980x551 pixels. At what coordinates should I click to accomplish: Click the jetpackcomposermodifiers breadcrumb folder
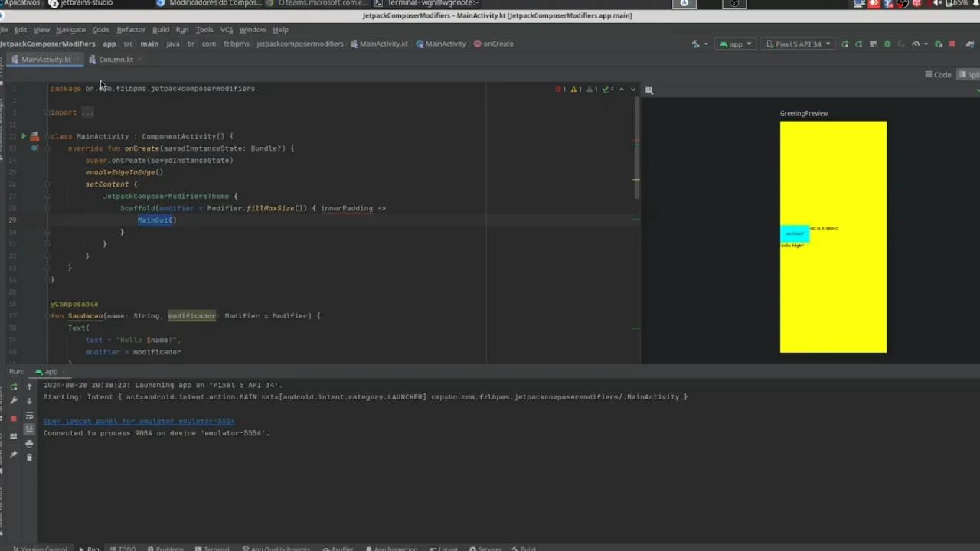tap(300, 44)
